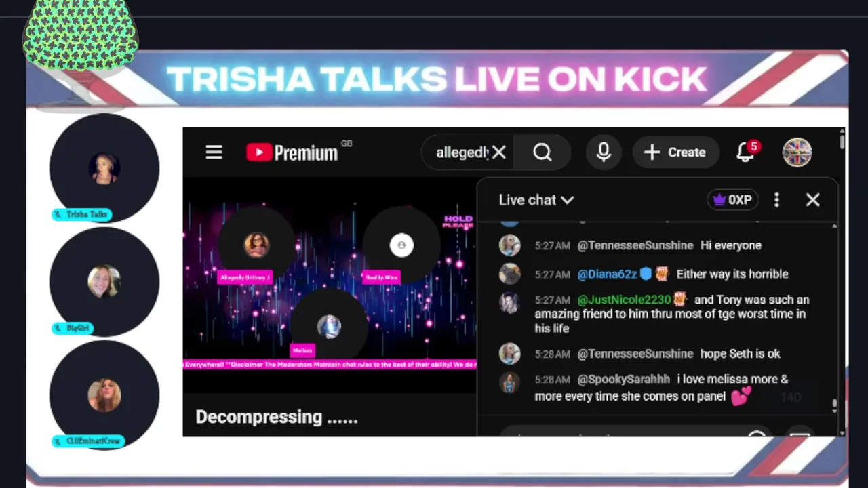Open live chat more options menu

click(777, 200)
